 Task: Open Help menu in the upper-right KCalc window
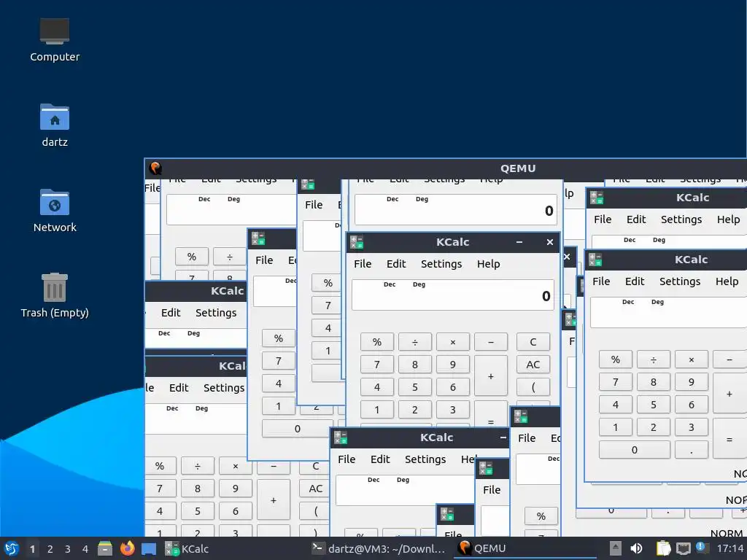729,219
